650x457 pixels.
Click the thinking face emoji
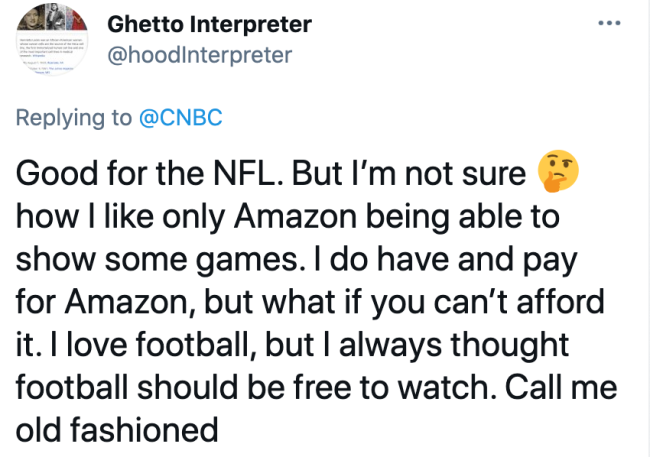click(x=558, y=174)
